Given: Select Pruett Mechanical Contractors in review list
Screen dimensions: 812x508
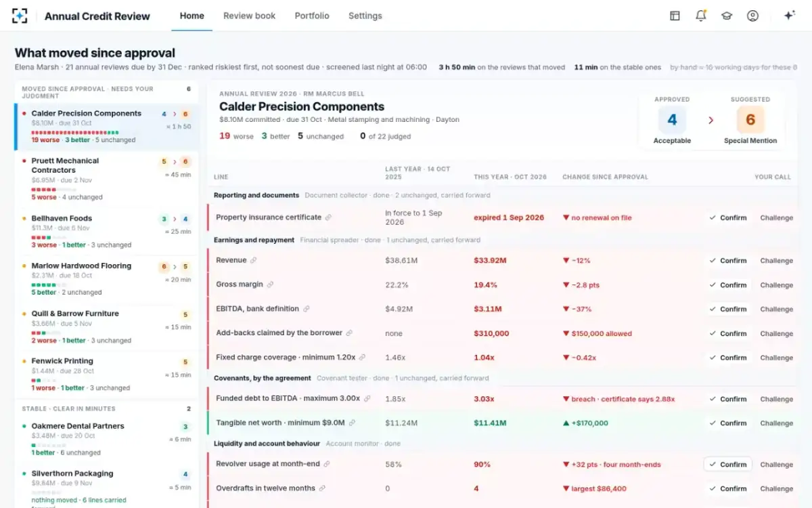Looking at the screenshot, I should [107, 179].
